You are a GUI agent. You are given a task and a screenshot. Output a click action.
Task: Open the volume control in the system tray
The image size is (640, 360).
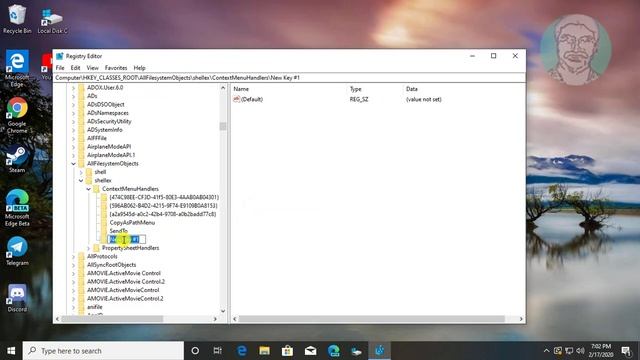(580, 351)
